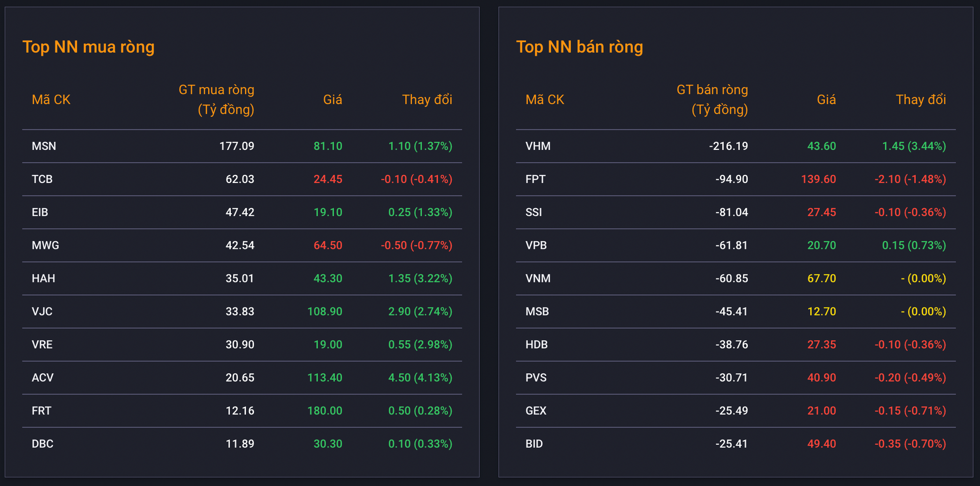
Task: Select the BID ticker at table bottom
Action: 534,444
